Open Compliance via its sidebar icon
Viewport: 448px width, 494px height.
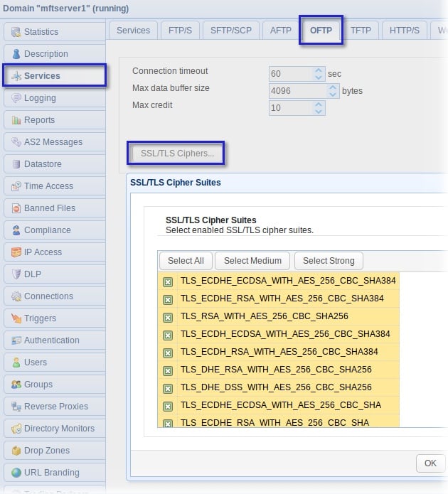pyautogui.click(x=16, y=230)
